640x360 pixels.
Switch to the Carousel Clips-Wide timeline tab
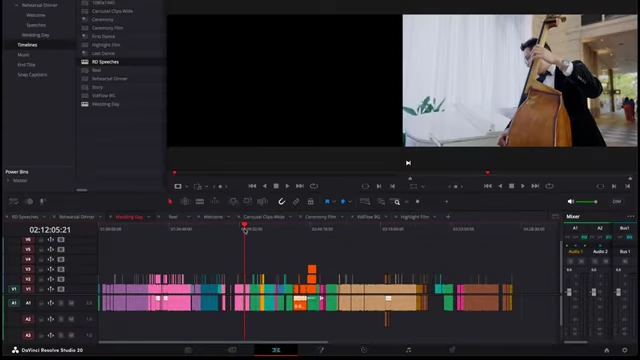pos(264,217)
